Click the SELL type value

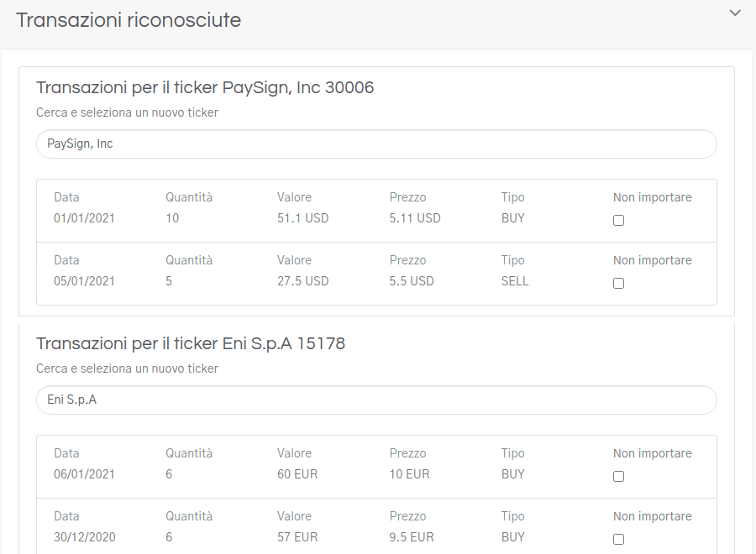point(515,281)
